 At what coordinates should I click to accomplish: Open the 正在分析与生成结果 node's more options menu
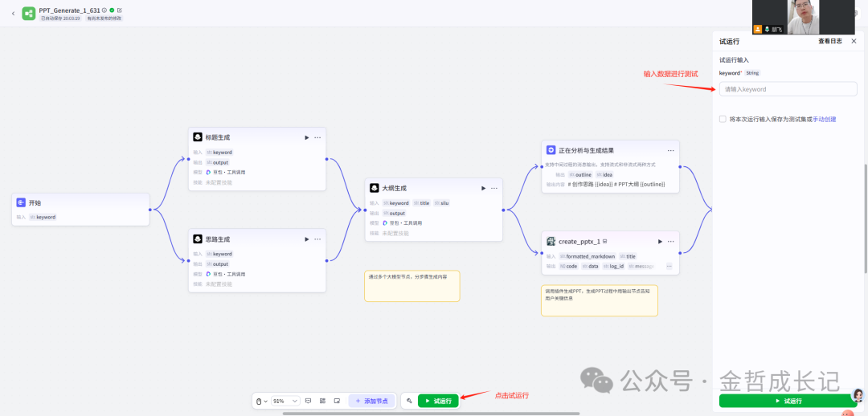click(x=671, y=150)
